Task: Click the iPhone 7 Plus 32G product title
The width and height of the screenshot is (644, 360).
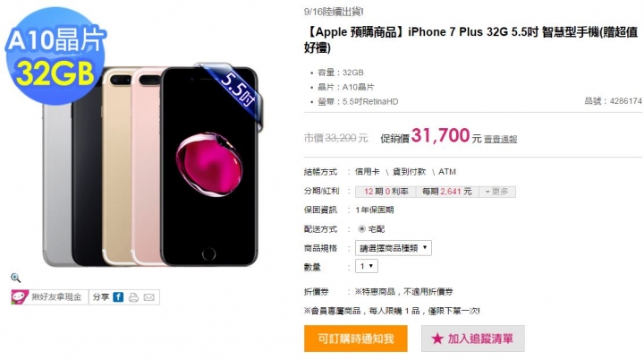Action: [x=470, y=39]
